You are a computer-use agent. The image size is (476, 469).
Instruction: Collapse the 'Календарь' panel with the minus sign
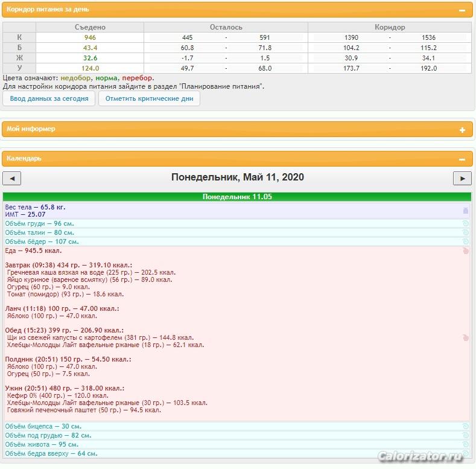point(462,159)
